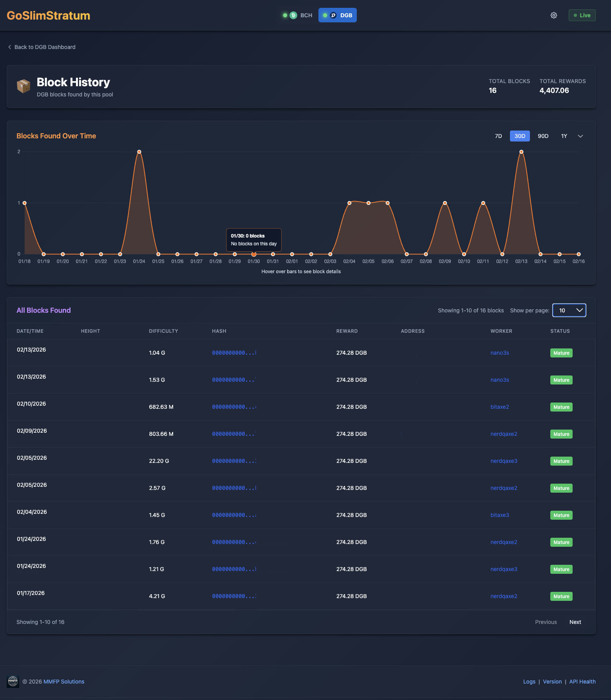Click Mature badge in 02/10/2026 row
Screen dimensions: 611x700
[x=561, y=407]
